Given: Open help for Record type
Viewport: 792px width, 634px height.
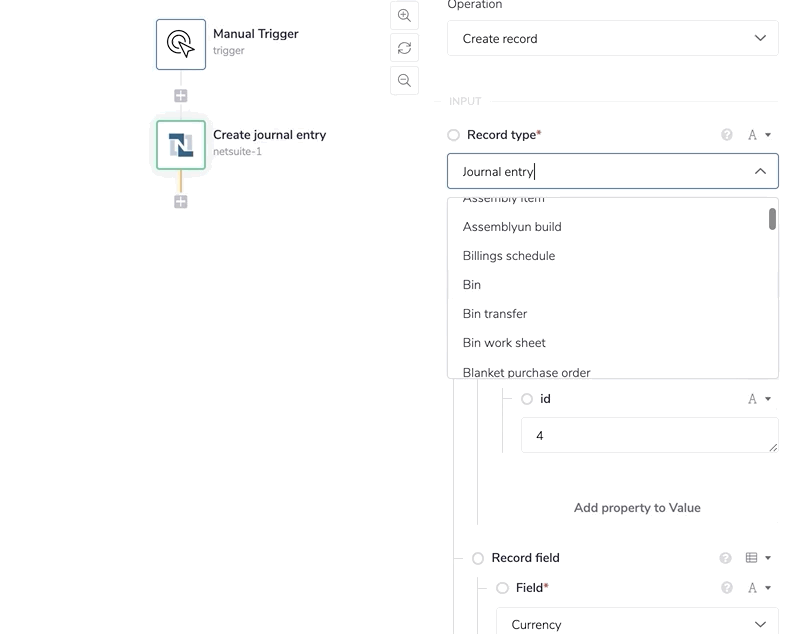Looking at the screenshot, I should [x=727, y=135].
